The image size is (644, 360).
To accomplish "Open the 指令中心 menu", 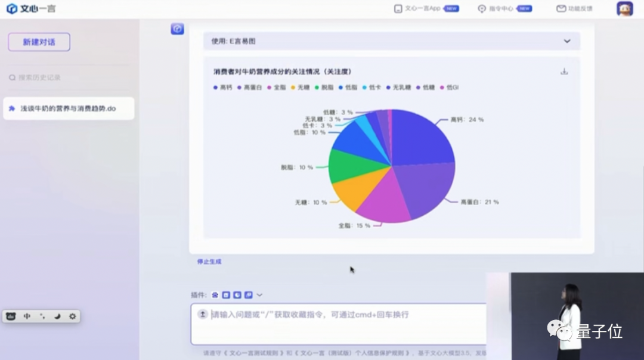I will tap(501, 8).
